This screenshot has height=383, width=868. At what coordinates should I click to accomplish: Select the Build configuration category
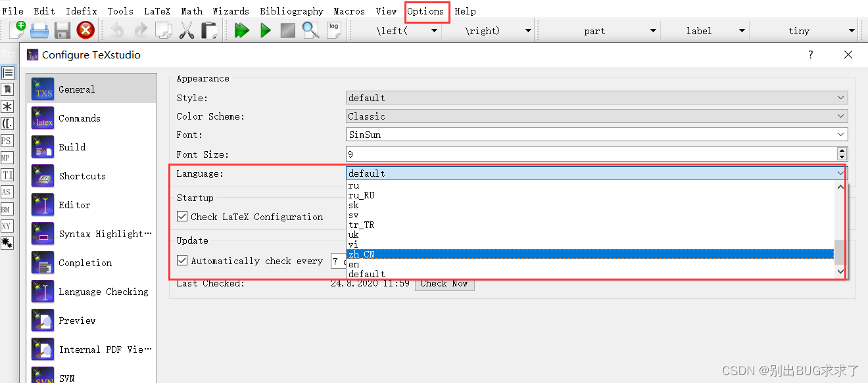pyautogui.click(x=92, y=147)
